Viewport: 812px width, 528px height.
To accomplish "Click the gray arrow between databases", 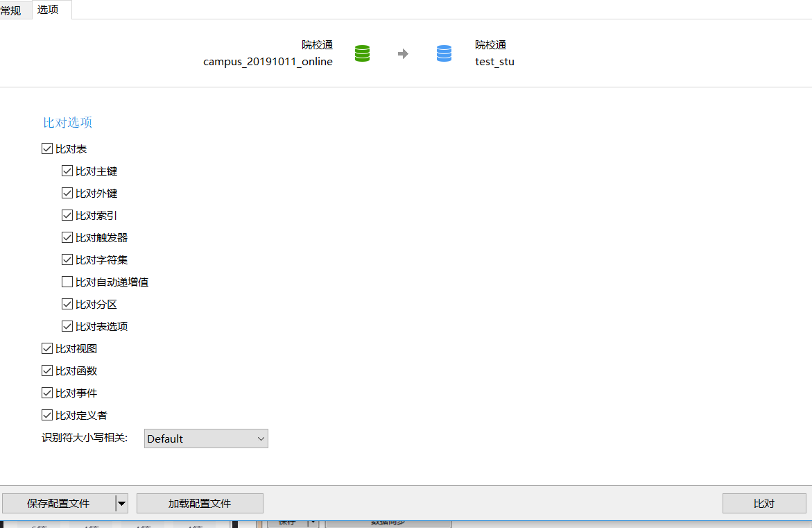I will coord(403,53).
